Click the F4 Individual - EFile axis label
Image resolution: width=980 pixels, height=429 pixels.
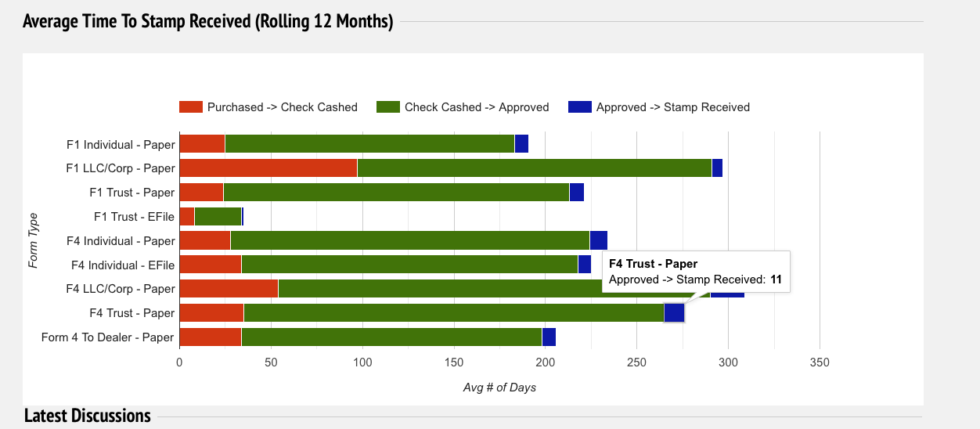click(x=123, y=265)
